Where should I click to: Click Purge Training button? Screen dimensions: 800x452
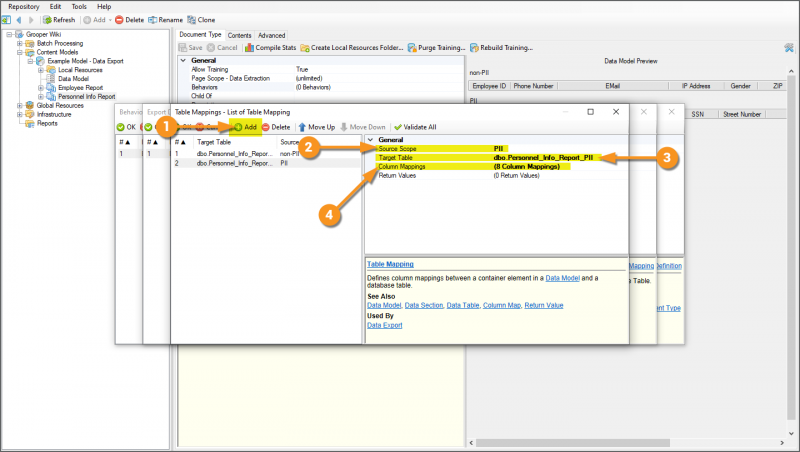[x=436, y=47]
